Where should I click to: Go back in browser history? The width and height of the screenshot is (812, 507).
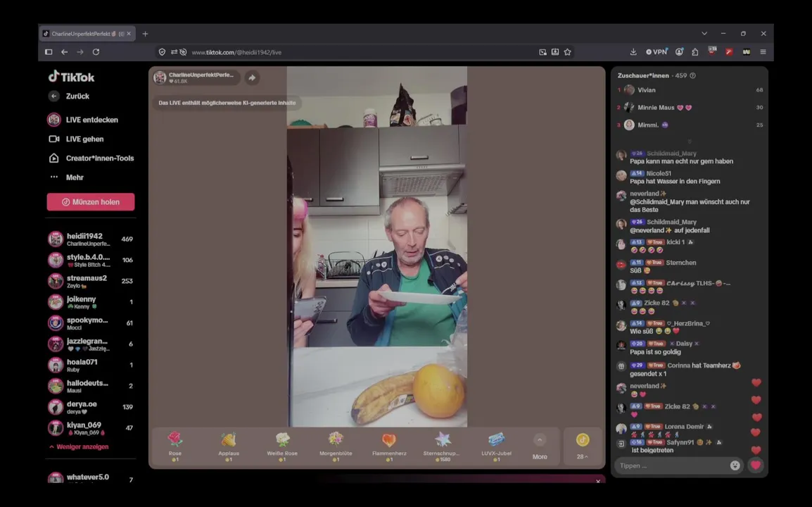tap(64, 52)
